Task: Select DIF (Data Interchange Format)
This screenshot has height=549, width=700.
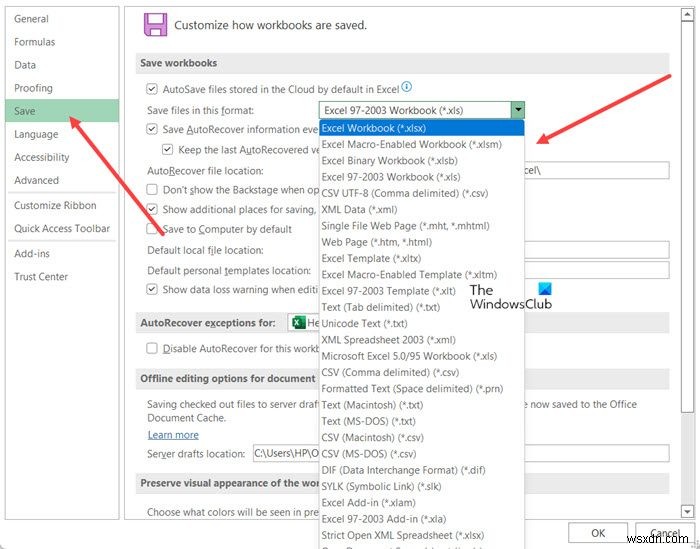Action: click(x=422, y=470)
